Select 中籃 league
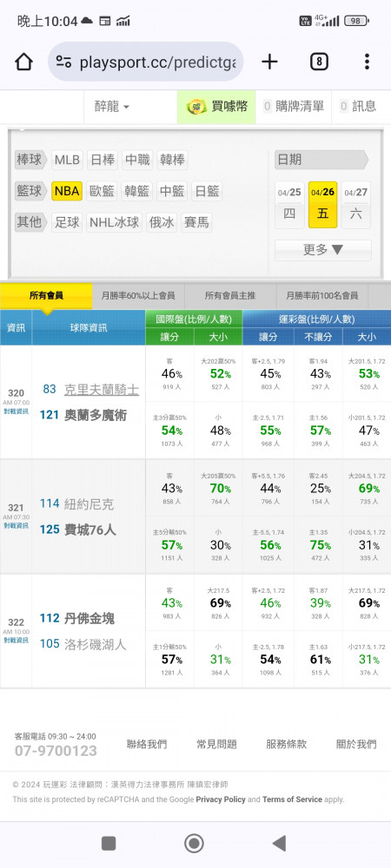The height and width of the screenshot is (868, 391). click(x=172, y=192)
